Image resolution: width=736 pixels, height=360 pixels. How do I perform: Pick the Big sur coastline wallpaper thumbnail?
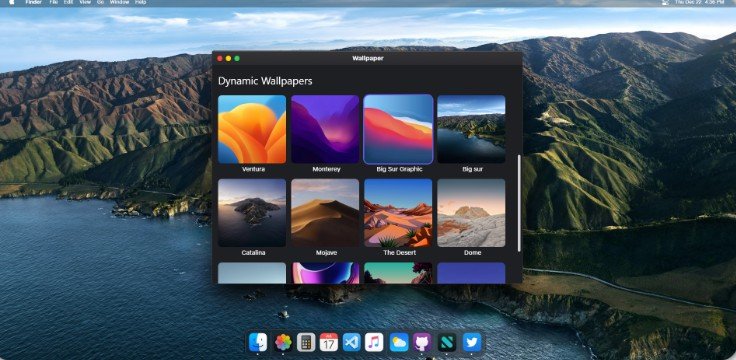471,129
